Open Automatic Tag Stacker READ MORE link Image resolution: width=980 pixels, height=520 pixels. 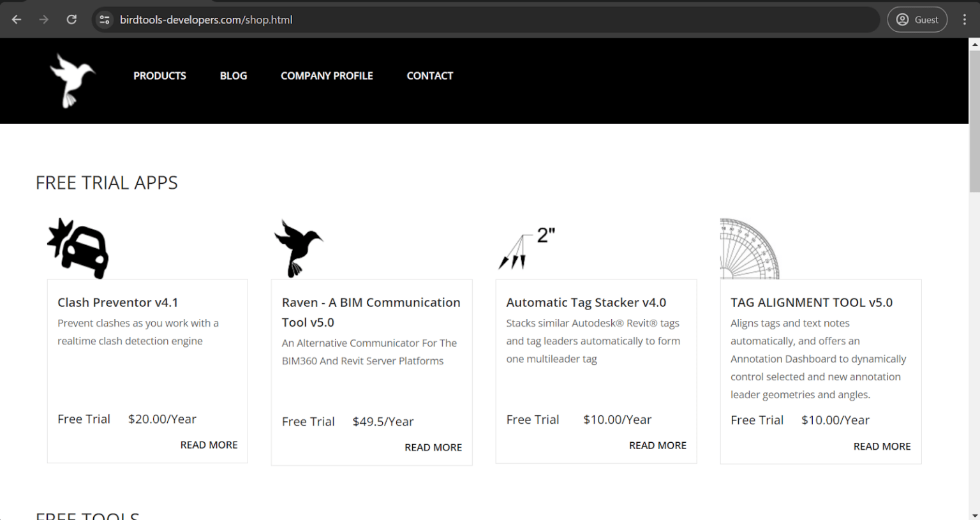tap(658, 445)
